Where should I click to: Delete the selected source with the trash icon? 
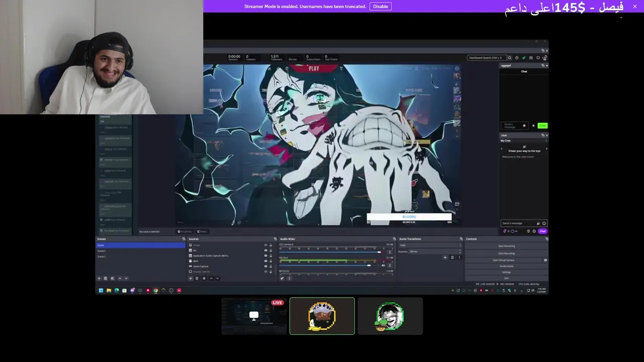(x=197, y=278)
